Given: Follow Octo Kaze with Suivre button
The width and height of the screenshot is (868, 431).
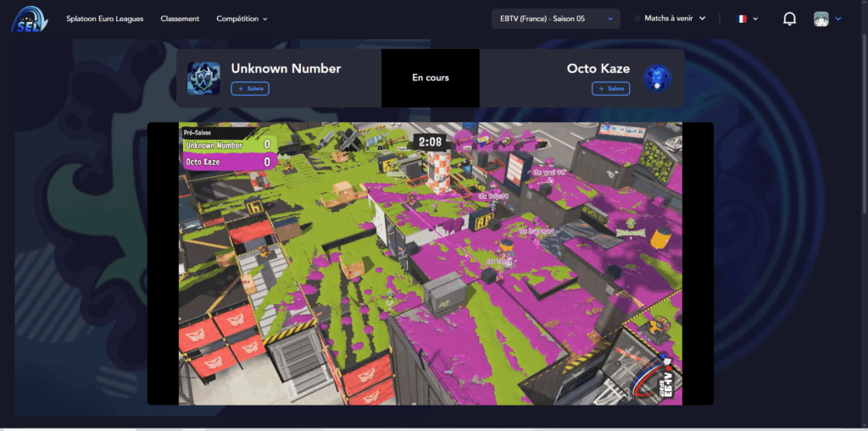Looking at the screenshot, I should coord(610,89).
